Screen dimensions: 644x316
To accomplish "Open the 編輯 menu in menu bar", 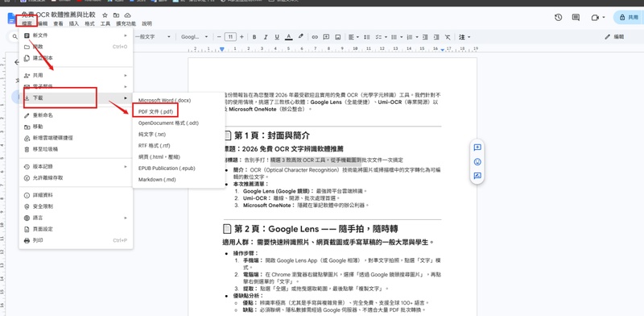I will pyautogui.click(x=43, y=24).
